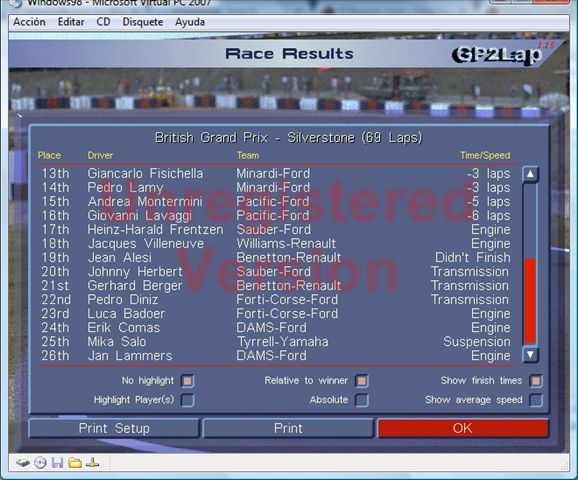
Task: Click the results list scroll up arrow
Action: [530, 174]
